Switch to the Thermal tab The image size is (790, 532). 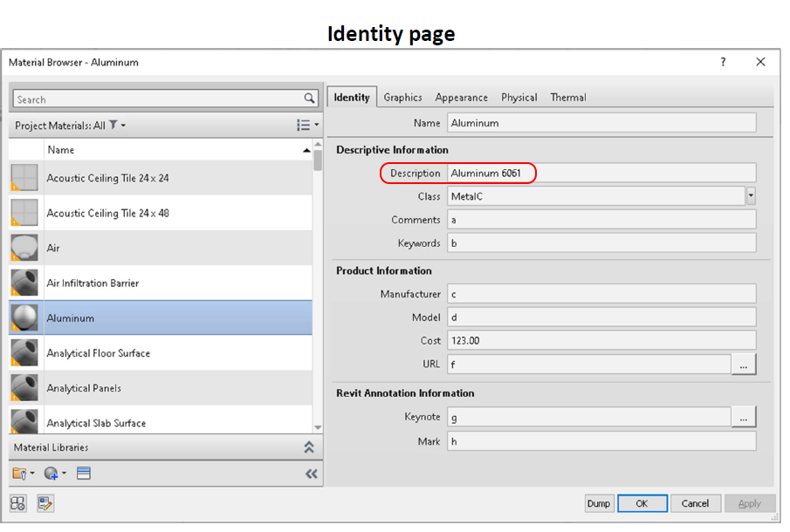pos(567,97)
